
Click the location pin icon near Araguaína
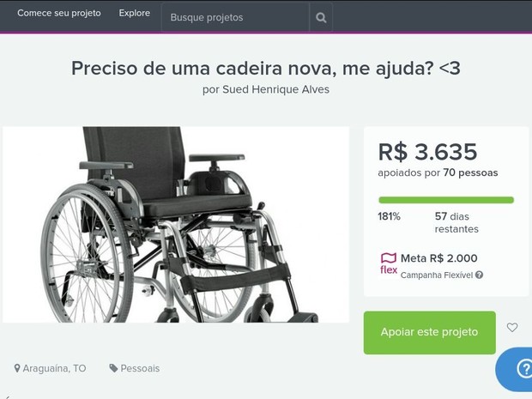pos(17,368)
